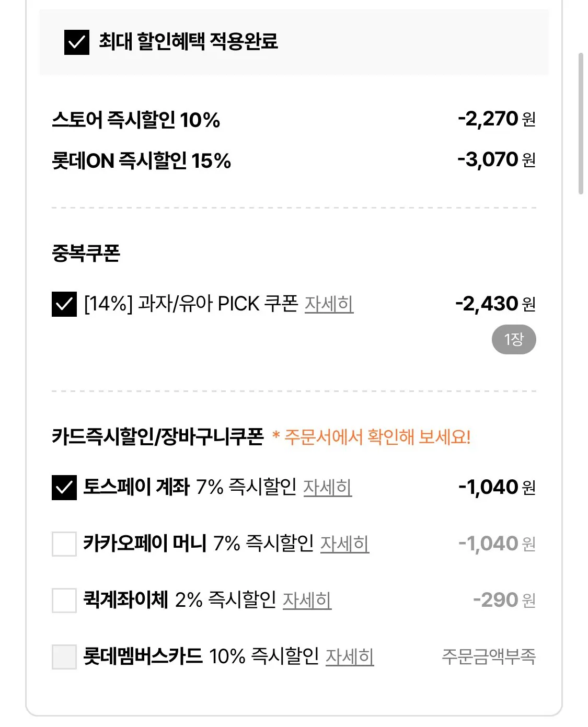Viewport: 588px width, 727px height.
Task: Disable the 토스페이 계좌 7% 즉시할인 option
Action: 63,487
